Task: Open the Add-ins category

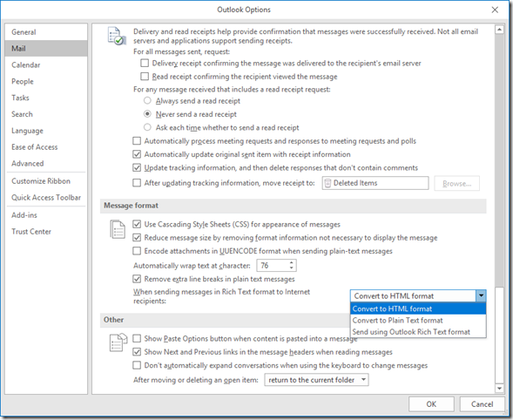Action: click(46, 214)
